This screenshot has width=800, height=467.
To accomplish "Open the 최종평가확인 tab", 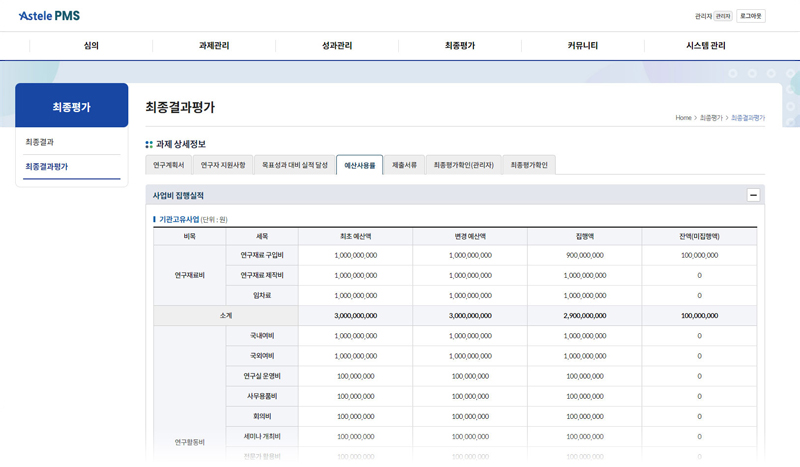I will point(528,165).
